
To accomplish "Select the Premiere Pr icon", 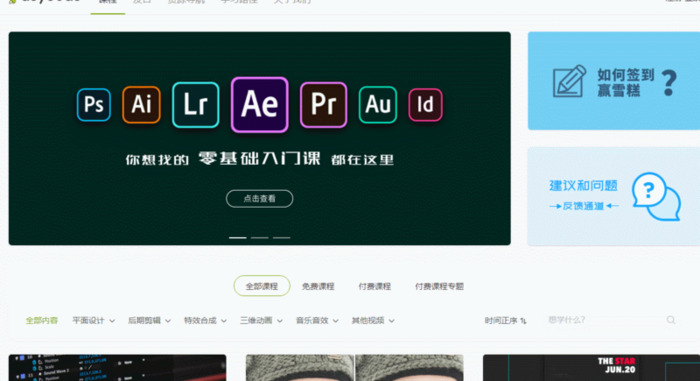I will [x=324, y=105].
